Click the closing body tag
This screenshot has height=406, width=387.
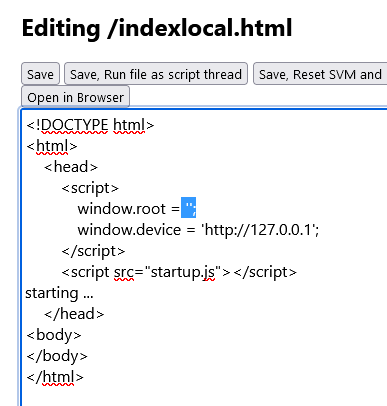click(57, 356)
